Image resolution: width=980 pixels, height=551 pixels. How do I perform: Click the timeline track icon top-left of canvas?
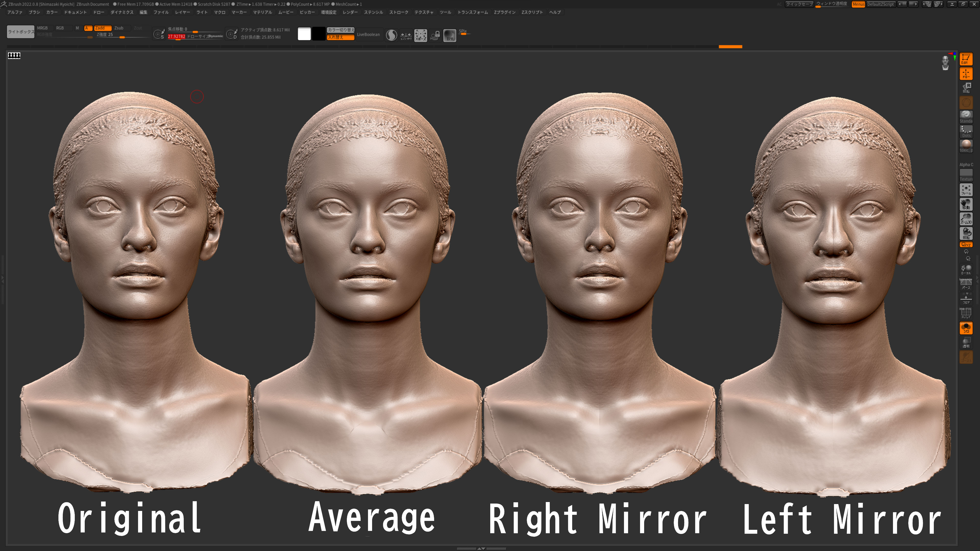point(14,56)
